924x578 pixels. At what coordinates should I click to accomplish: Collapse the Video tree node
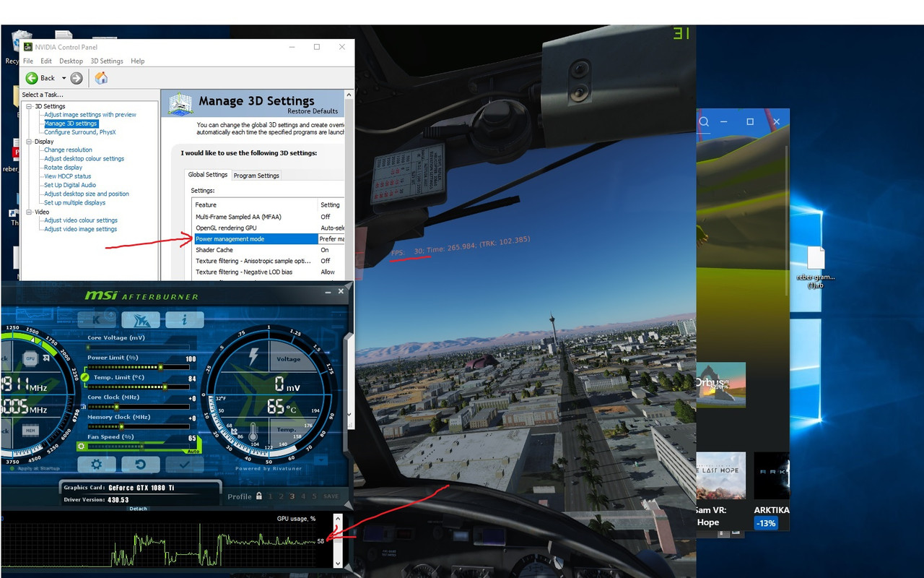[x=30, y=212]
